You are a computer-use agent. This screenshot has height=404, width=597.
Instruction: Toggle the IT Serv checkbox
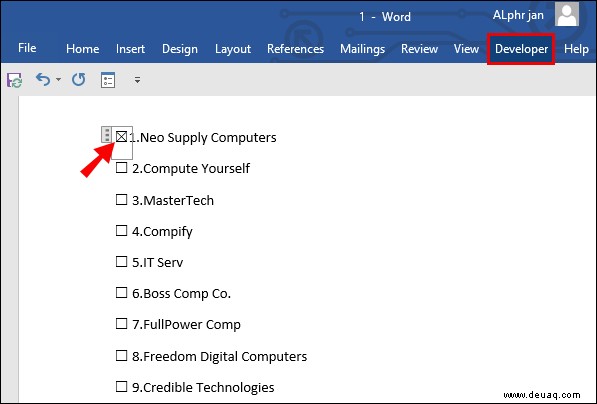coord(121,262)
